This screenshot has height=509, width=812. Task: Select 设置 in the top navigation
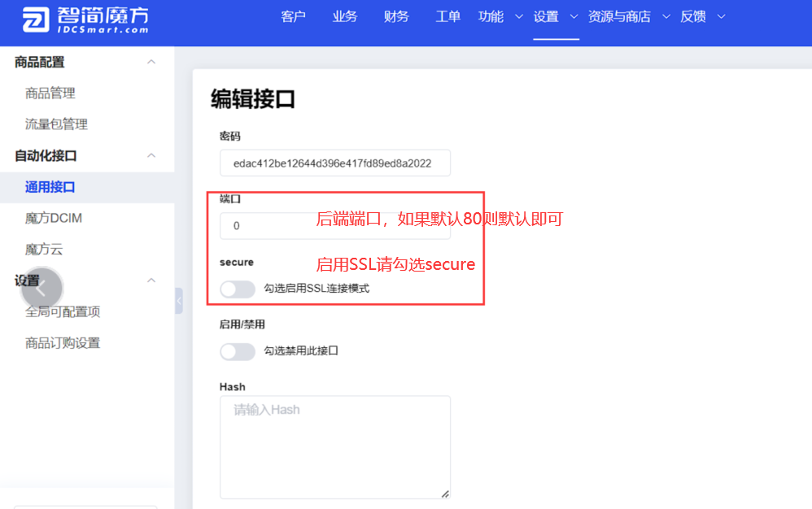(x=546, y=16)
